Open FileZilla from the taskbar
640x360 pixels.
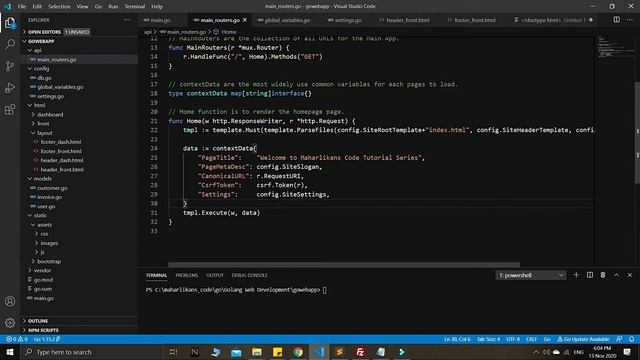click(360, 352)
